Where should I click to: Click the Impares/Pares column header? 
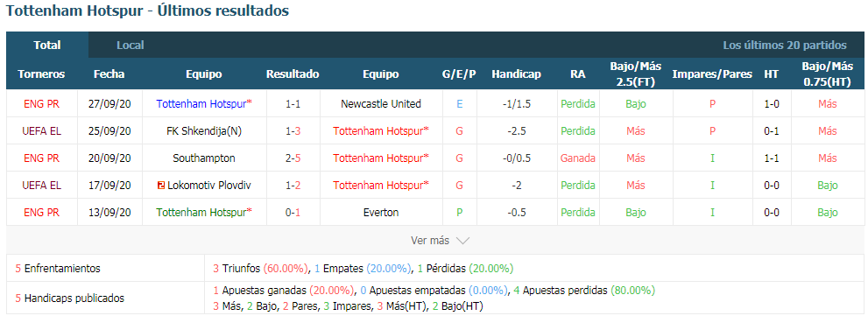712,74
